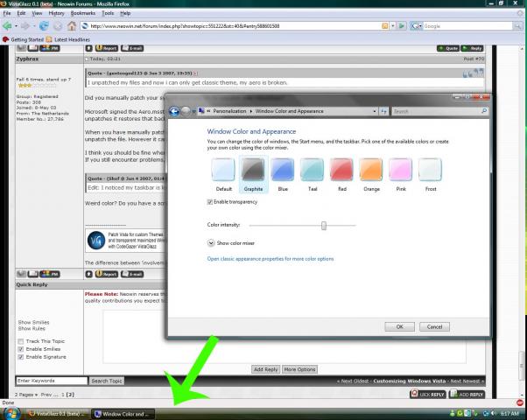Open Latest Headlines bookmark feed
Screen dimensions: 527x420
coord(68,39)
